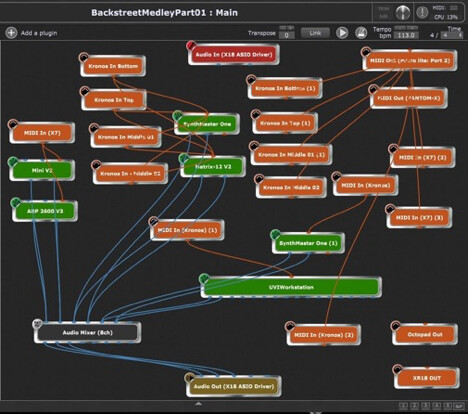Click the Kronos In Middle 01 (1) icon
This screenshot has width=468, height=414.
tap(254, 146)
